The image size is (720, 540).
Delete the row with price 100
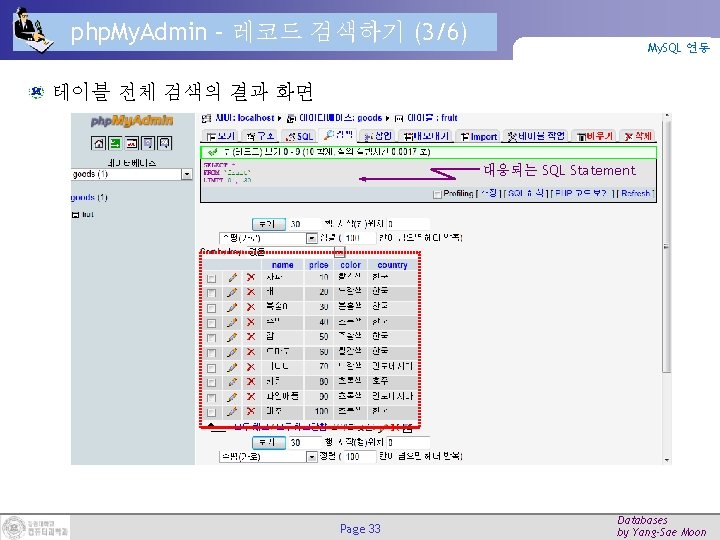250,411
